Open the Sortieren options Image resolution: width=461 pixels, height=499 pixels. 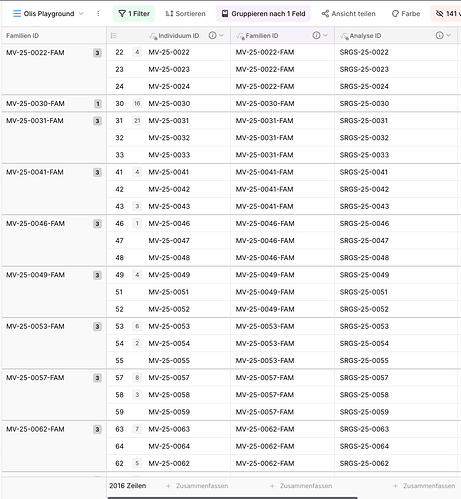pos(185,14)
